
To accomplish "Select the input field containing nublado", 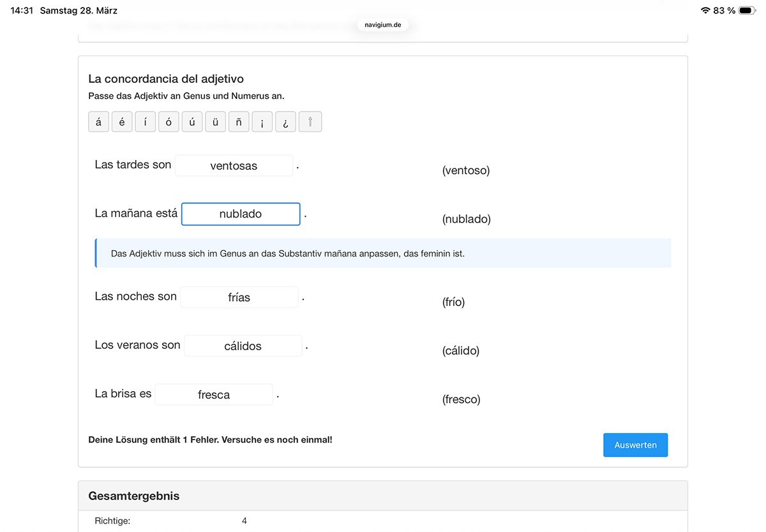I will [241, 214].
